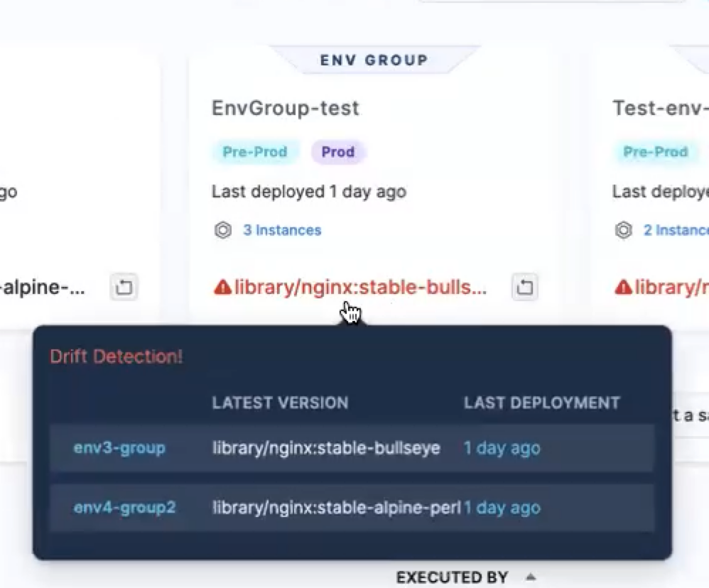The height and width of the screenshot is (588, 709).
Task: Click the Pre-Prod tag on Test-env card
Action: (655, 152)
